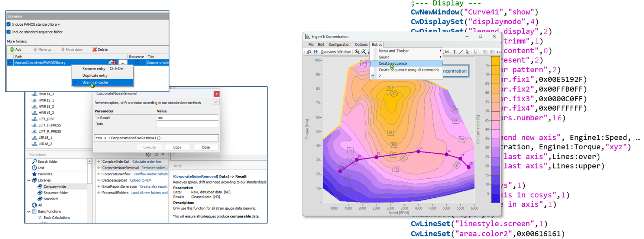Click the bar chart icon in curve toolbar
This screenshot has width=644, height=239.
pos(448,52)
